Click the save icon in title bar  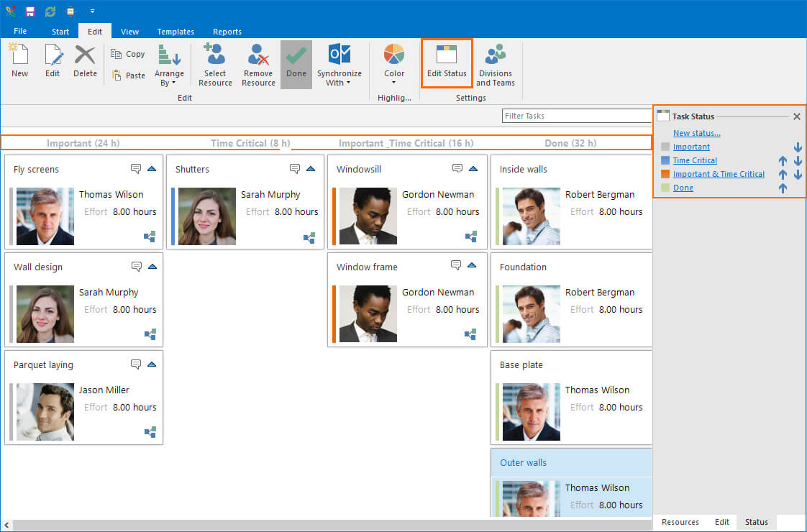[x=30, y=12]
